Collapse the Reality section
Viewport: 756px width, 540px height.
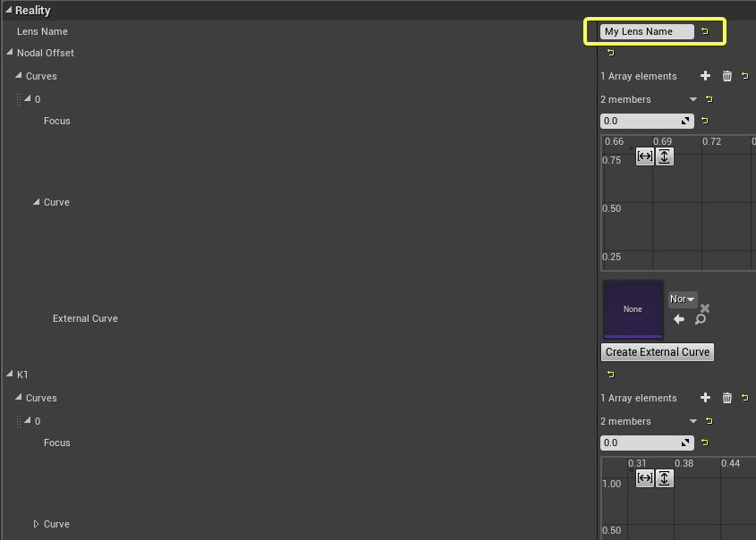click(x=9, y=10)
